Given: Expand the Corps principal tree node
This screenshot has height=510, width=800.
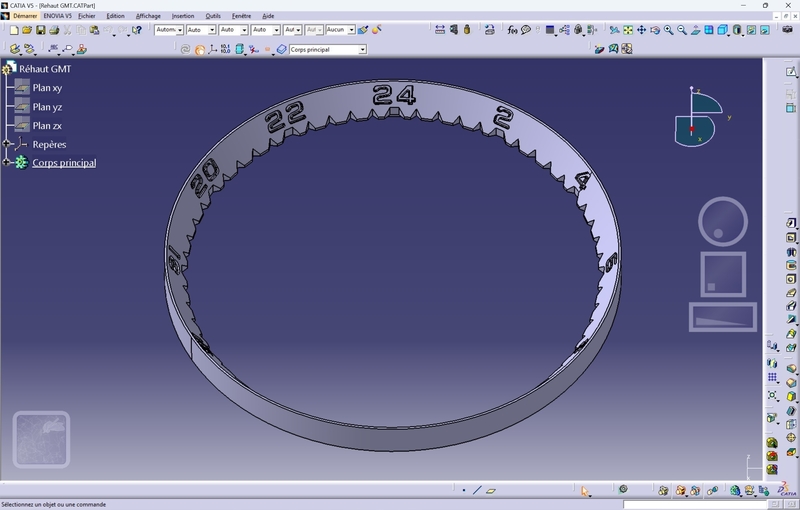Looking at the screenshot, I should (7, 162).
